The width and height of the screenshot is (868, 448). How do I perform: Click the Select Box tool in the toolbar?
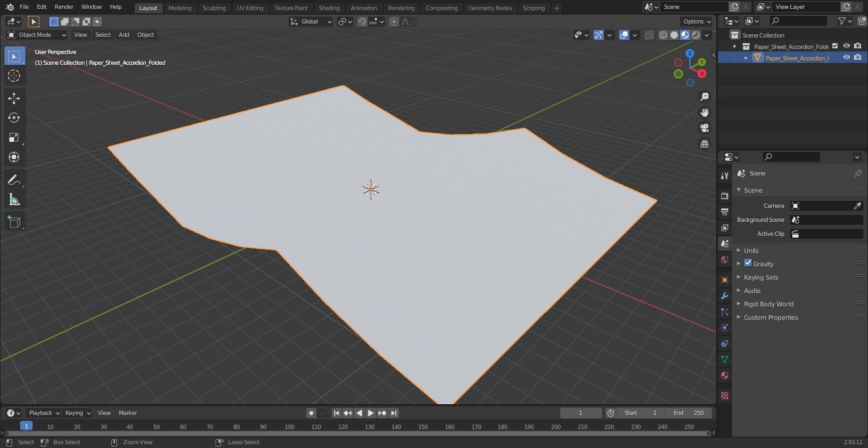coord(14,56)
